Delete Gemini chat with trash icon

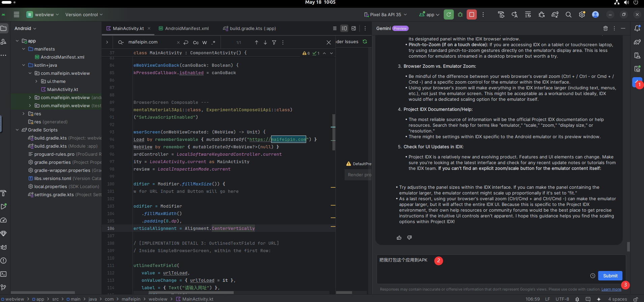coord(606,28)
